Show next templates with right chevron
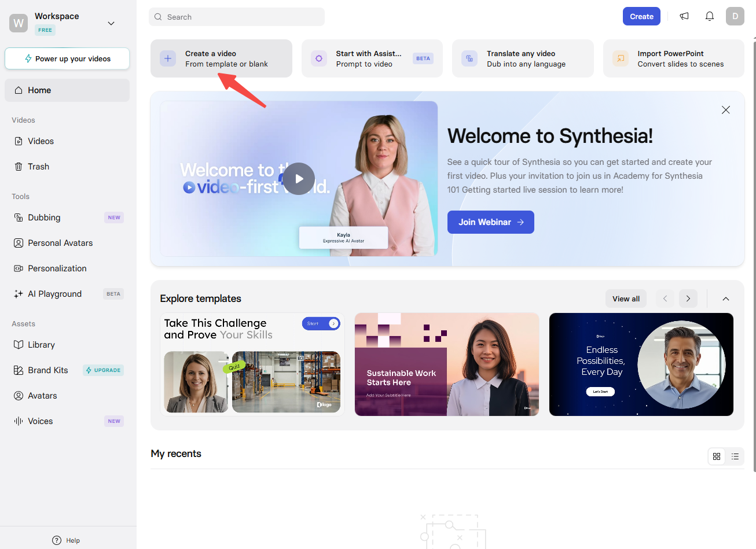This screenshot has height=549, width=756. pyautogui.click(x=688, y=299)
